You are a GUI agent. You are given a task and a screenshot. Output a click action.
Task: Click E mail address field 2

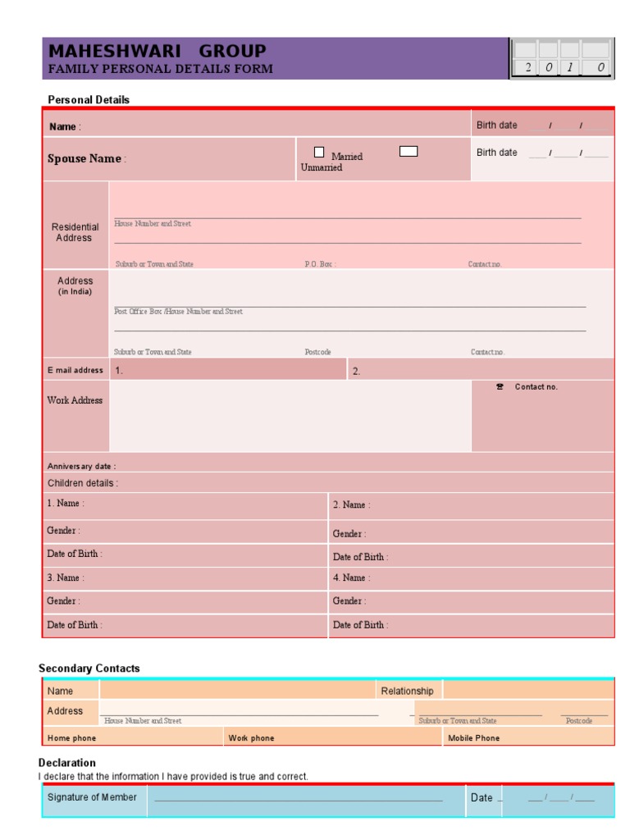(x=481, y=370)
